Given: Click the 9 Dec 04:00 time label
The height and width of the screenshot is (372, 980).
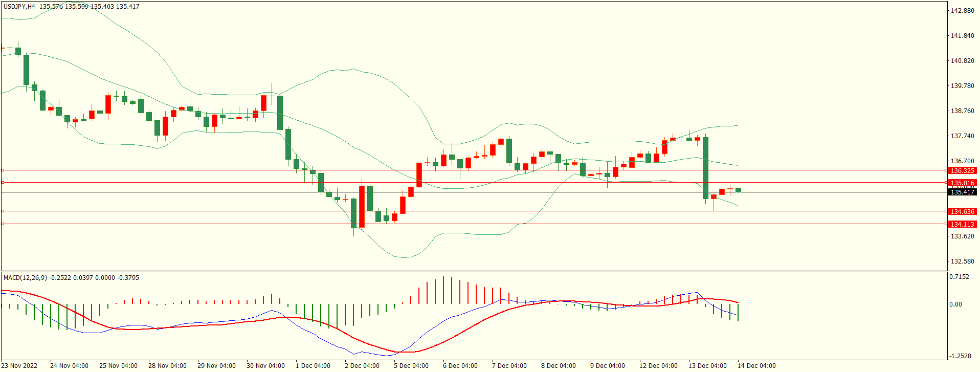Looking at the screenshot, I should click(608, 366).
